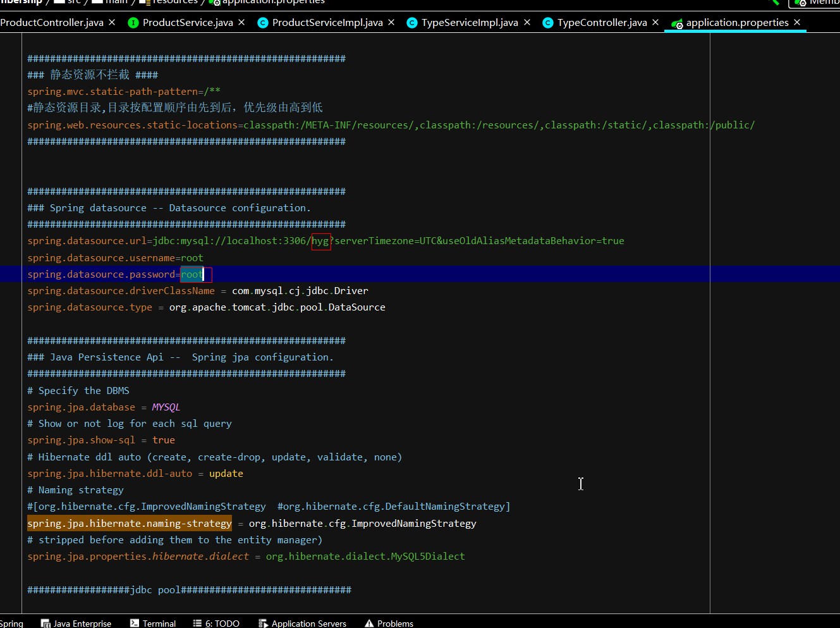The width and height of the screenshot is (840, 628).
Task: Close the application.properties tab
Action: tap(797, 22)
